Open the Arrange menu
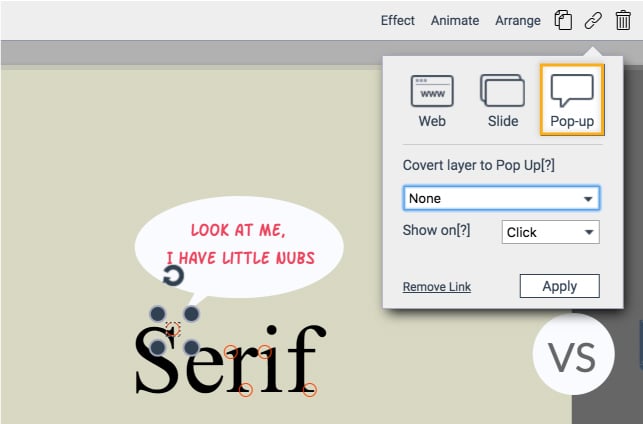This screenshot has height=424, width=643. (x=518, y=21)
